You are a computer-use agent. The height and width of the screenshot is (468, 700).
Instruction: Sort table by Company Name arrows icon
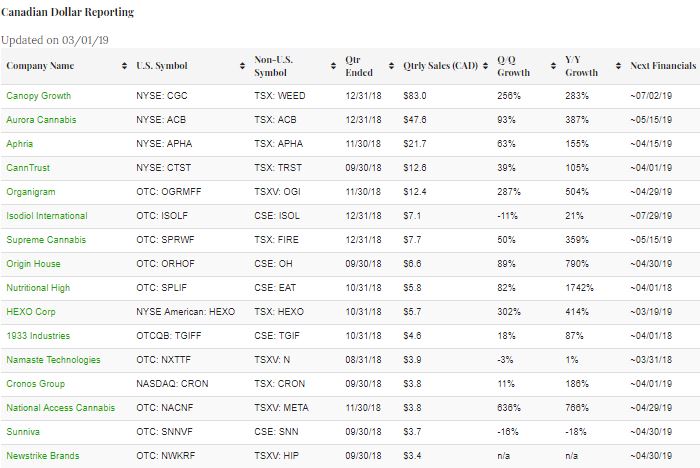coord(123,66)
